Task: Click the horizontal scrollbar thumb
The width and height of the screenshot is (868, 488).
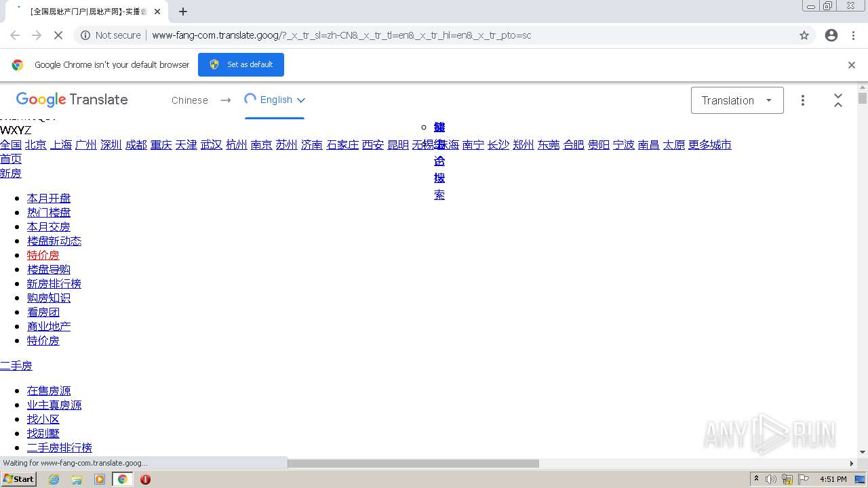Action: tap(413, 464)
